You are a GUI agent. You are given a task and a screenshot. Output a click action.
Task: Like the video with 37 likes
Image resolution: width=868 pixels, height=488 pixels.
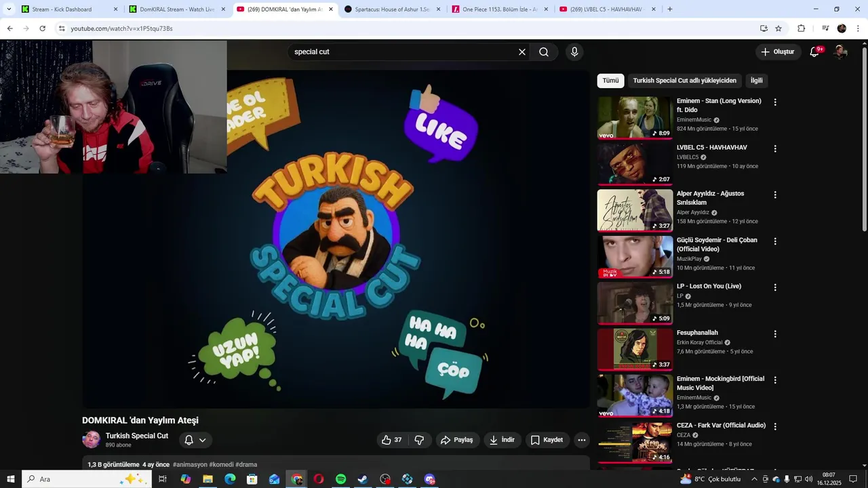click(392, 440)
